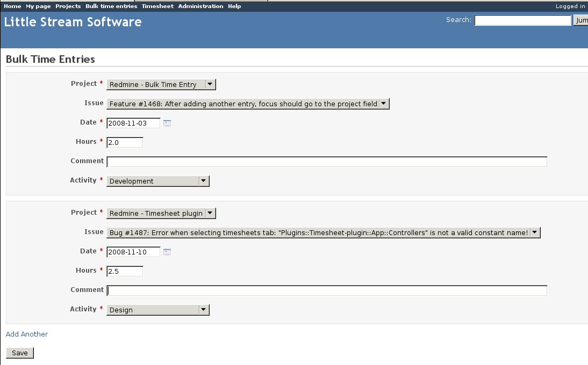The height and width of the screenshot is (365, 588).
Task: Open Help in top menu
Action: pyautogui.click(x=234, y=6)
